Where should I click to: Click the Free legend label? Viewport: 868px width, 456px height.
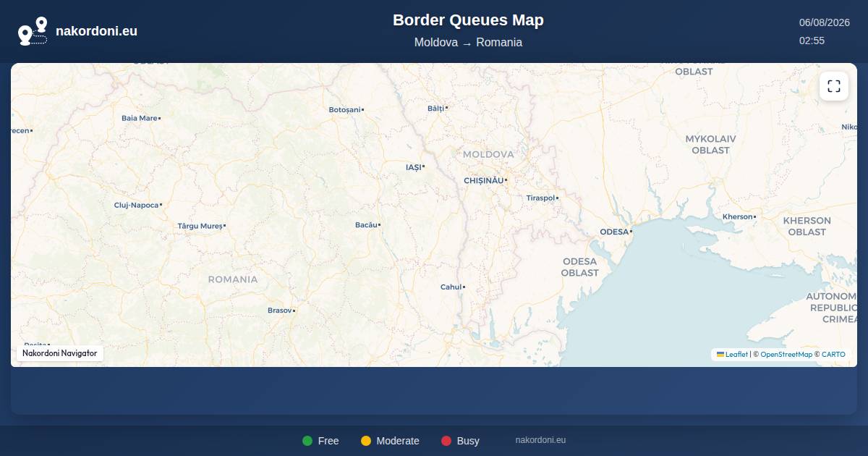tap(328, 441)
